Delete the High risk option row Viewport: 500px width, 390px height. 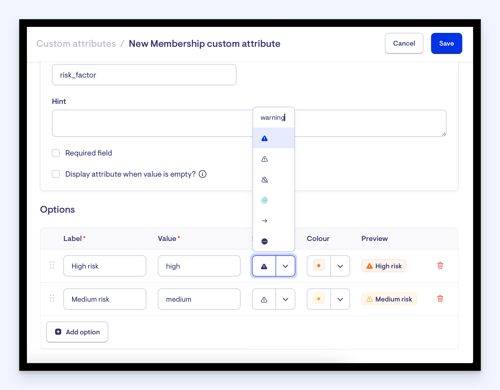click(440, 266)
